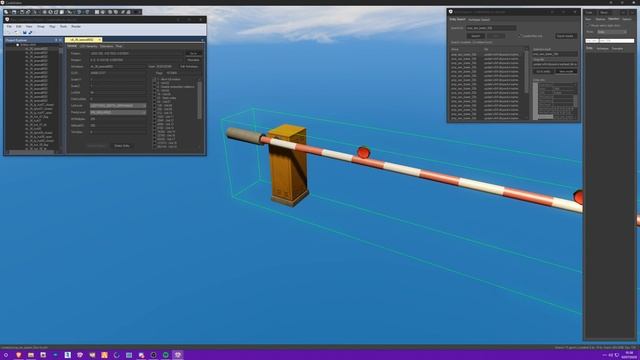Click the Go to entity button
Image resolution: width=640 pixels, height=360 pixels.
(544, 71)
